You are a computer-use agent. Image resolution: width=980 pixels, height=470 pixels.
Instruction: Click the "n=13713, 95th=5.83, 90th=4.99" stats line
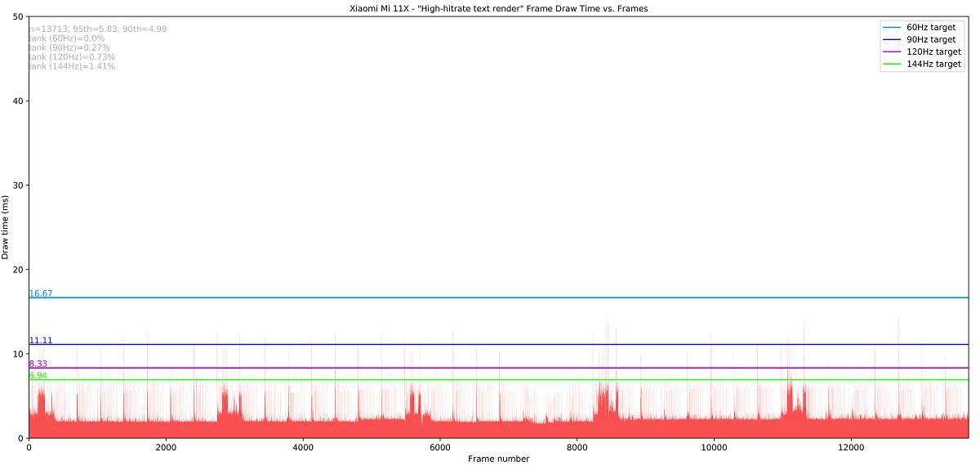[98, 29]
